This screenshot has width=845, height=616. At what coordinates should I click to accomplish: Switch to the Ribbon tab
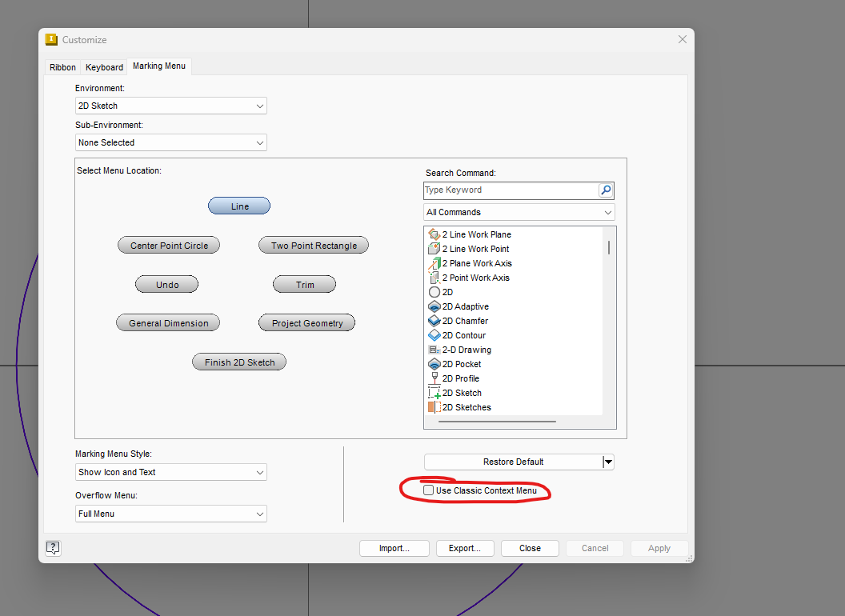tap(62, 67)
